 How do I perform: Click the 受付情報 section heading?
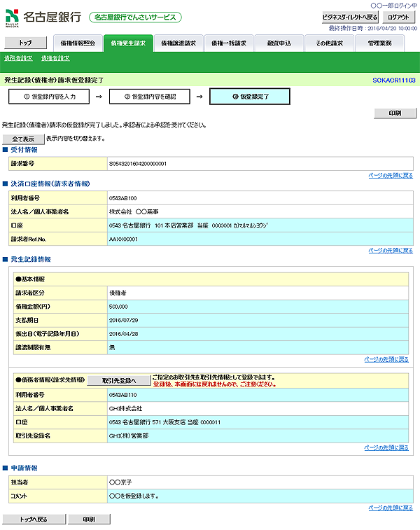pyautogui.click(x=24, y=150)
